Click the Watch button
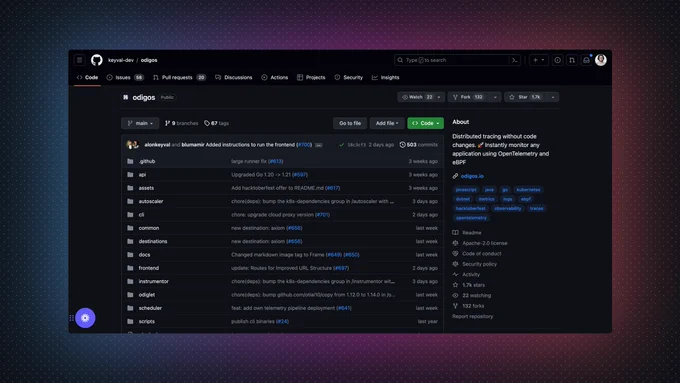Viewport: 680px width, 383px height. click(417, 97)
